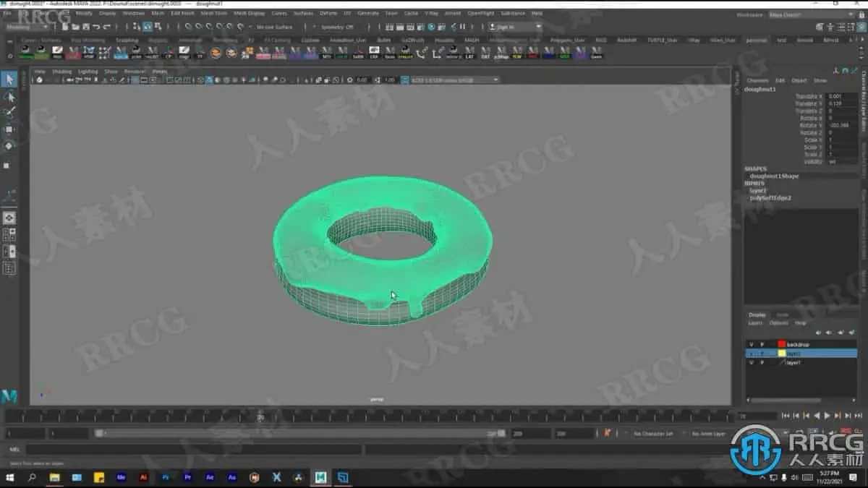Click the yellow color swatch of layer2

tap(782, 354)
